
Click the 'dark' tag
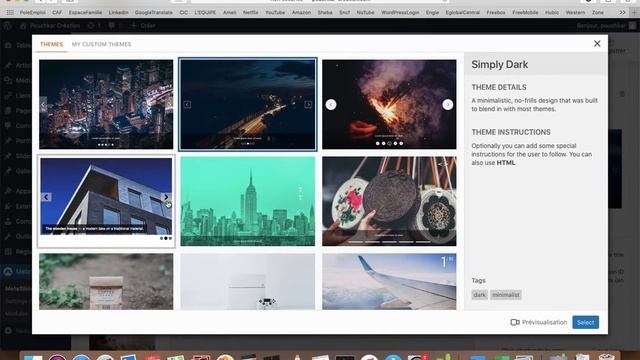479,295
